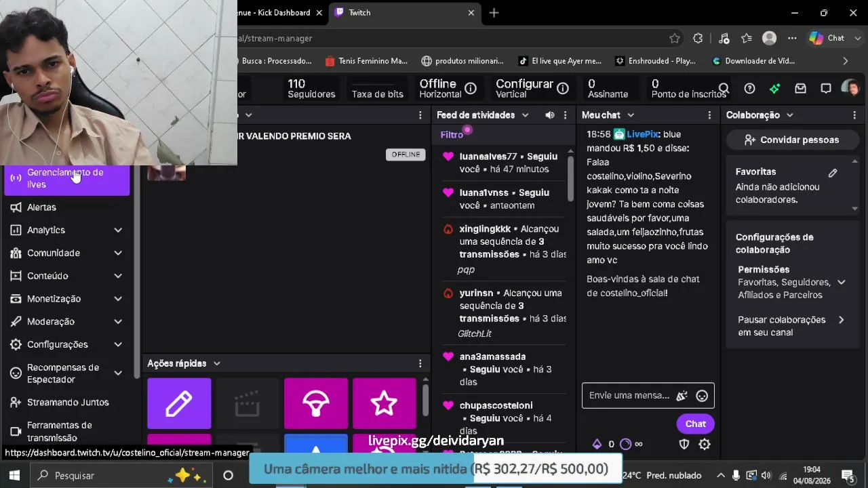
Task: Open Ferramentas de transmissão in sidebar
Action: click(67, 432)
